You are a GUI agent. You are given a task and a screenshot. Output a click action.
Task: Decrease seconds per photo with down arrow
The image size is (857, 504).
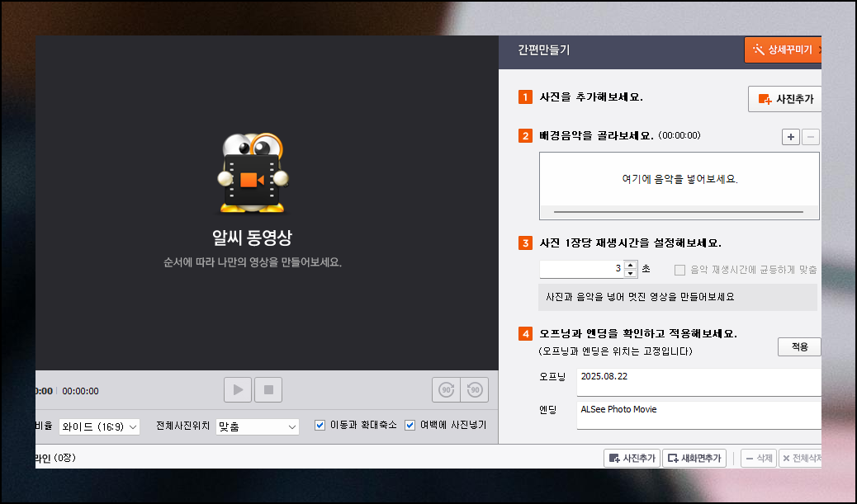(631, 273)
